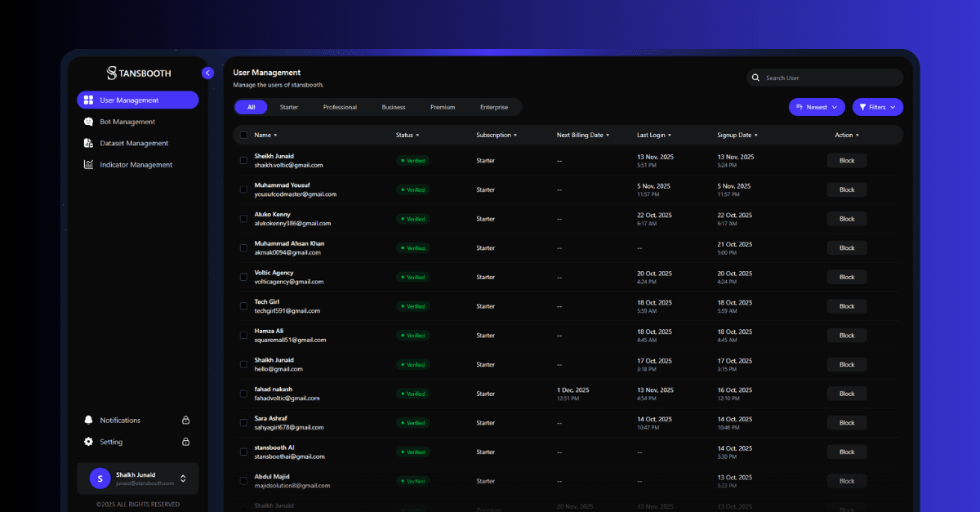Viewport: 980px width, 512px height.
Task: Click the Indicator Management chart icon
Action: pyautogui.click(x=88, y=164)
